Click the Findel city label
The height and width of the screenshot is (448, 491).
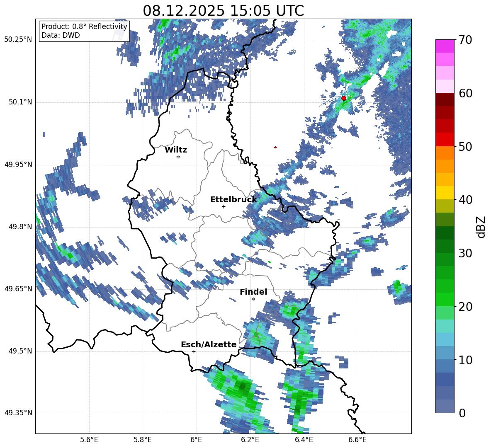253,292
